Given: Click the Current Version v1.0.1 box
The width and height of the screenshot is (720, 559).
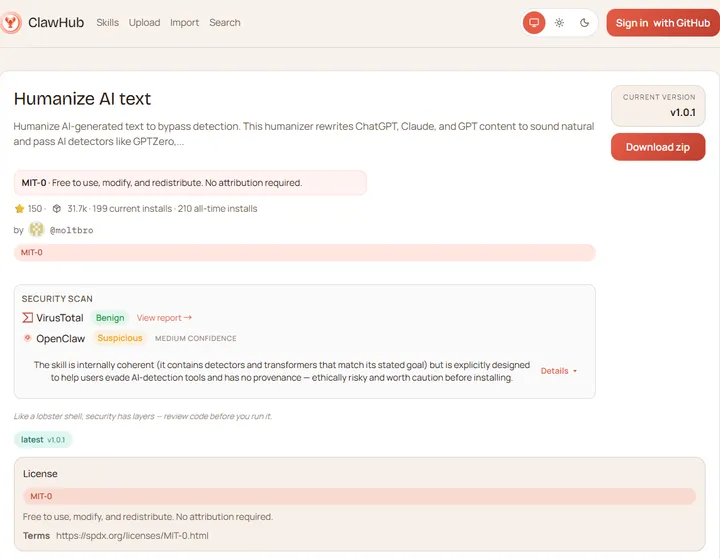Looking at the screenshot, I should click(x=658, y=106).
